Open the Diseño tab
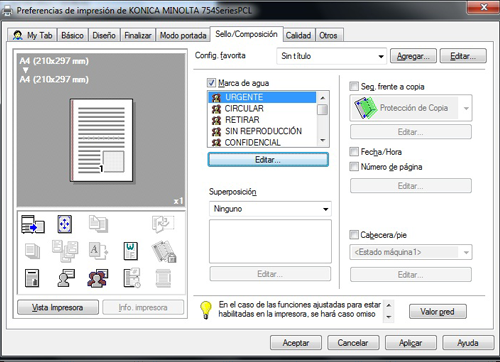Viewport: 500px width, 362px height. pos(104,35)
